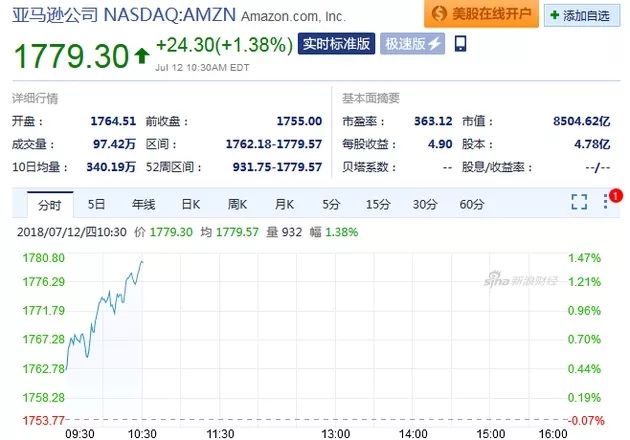
Task: Click the fullscreen expand chart icon
Action: (x=579, y=203)
